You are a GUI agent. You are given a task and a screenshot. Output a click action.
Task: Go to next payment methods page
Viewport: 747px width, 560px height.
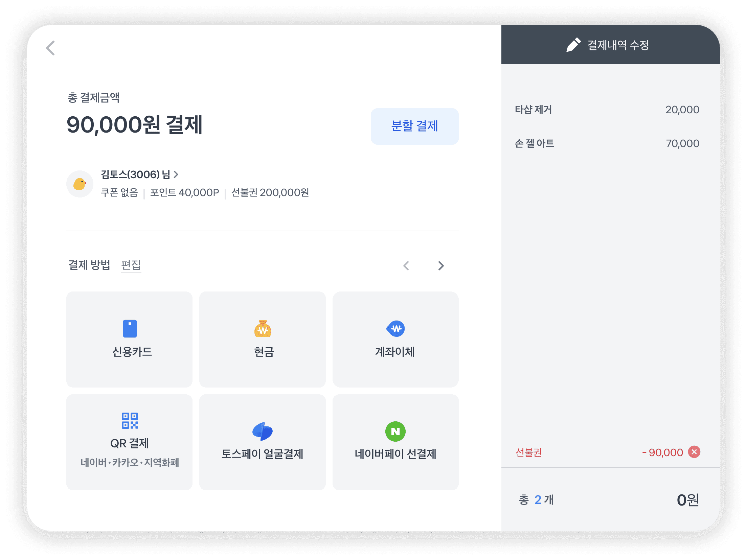(x=440, y=266)
